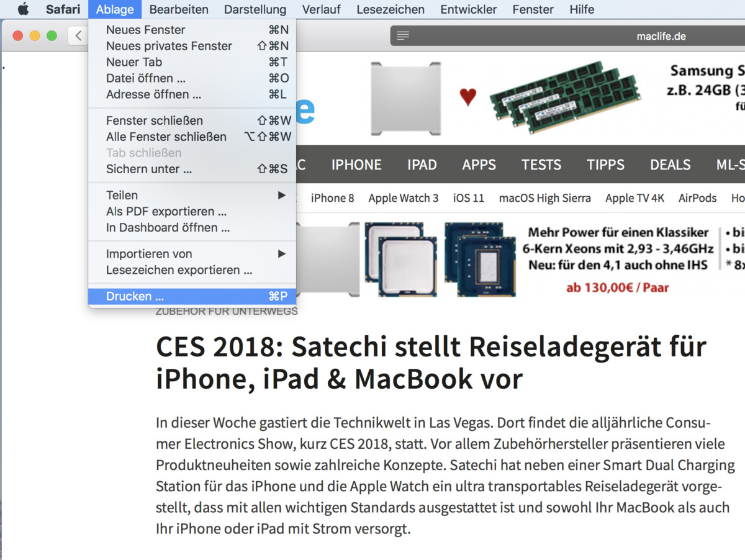Screen dimensions: 745x560
Task: Open the AirPods topic link
Action: (x=698, y=198)
